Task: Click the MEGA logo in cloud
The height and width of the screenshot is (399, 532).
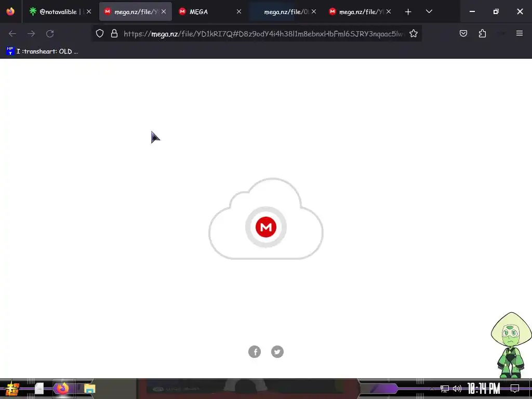Action: pyautogui.click(x=265, y=227)
